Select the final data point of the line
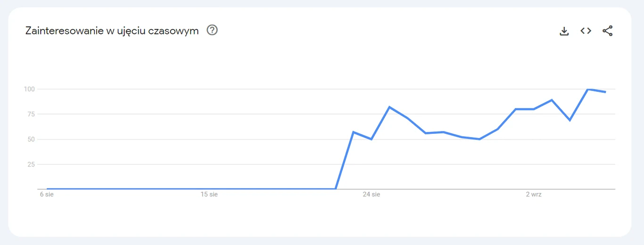Screen dimensions: 644x245 click(x=605, y=92)
